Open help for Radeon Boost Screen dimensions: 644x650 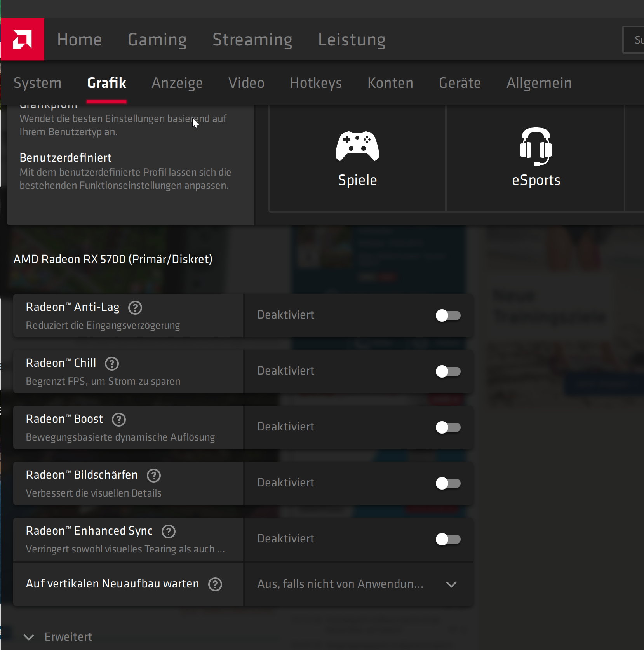coord(119,420)
